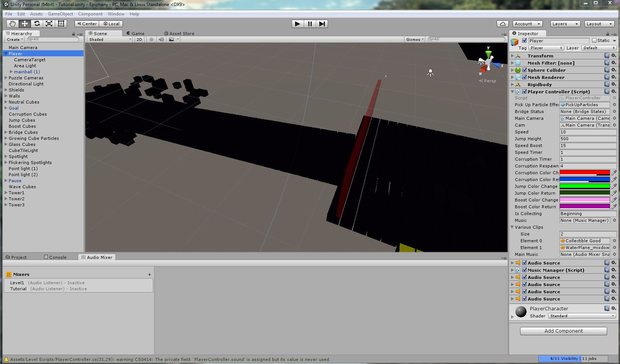
Task: Add a new audio mixer
Action: pyautogui.click(x=149, y=274)
